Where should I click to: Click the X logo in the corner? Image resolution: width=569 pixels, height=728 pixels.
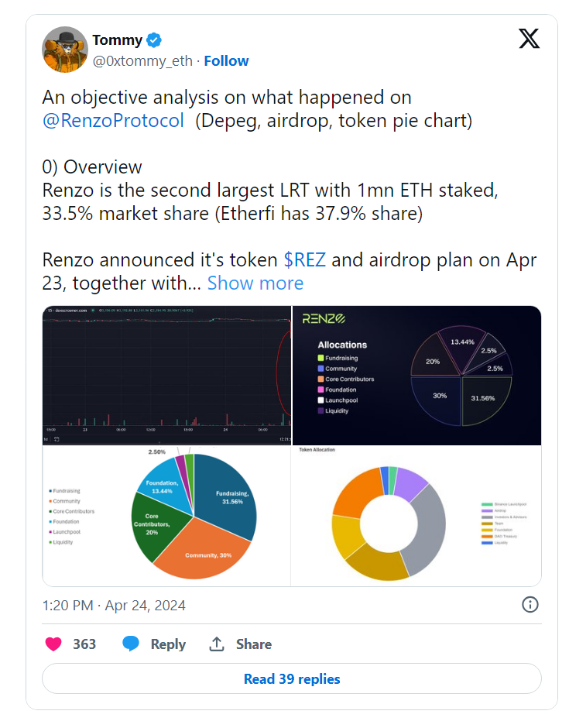529,38
